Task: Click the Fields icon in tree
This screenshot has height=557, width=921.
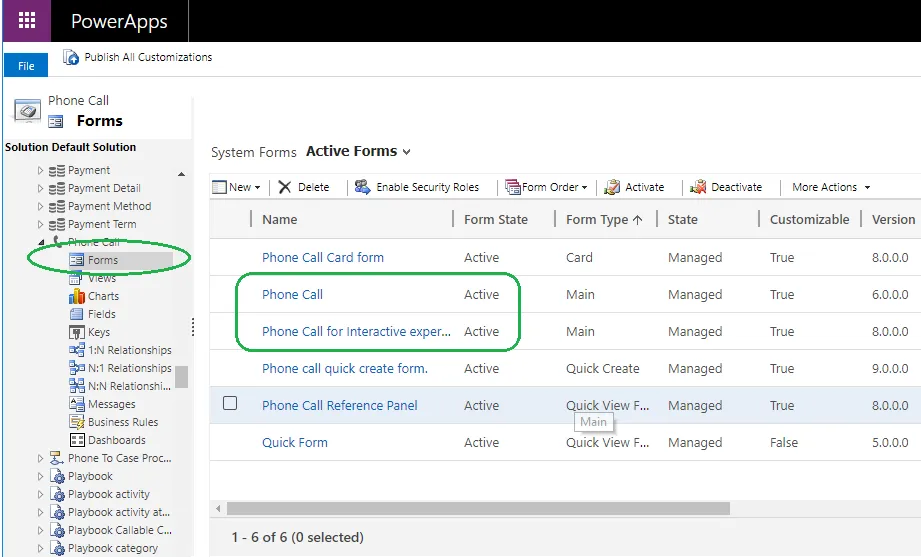Action: click(x=76, y=314)
